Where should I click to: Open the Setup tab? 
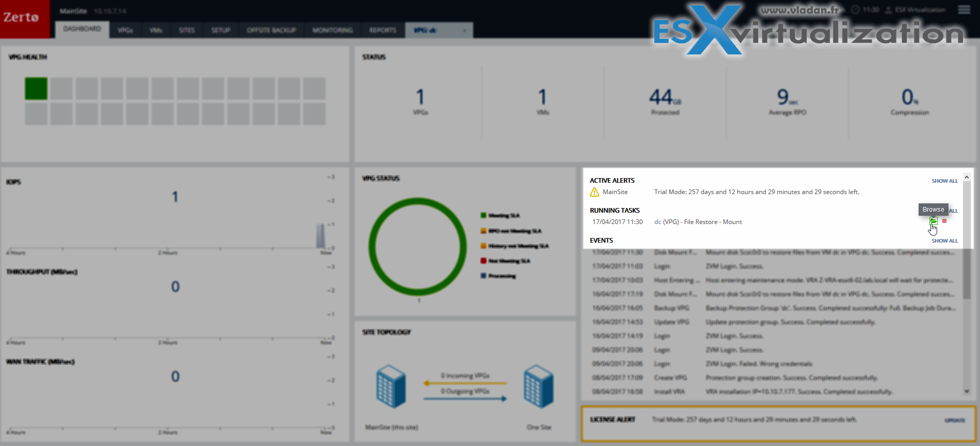[x=221, y=30]
